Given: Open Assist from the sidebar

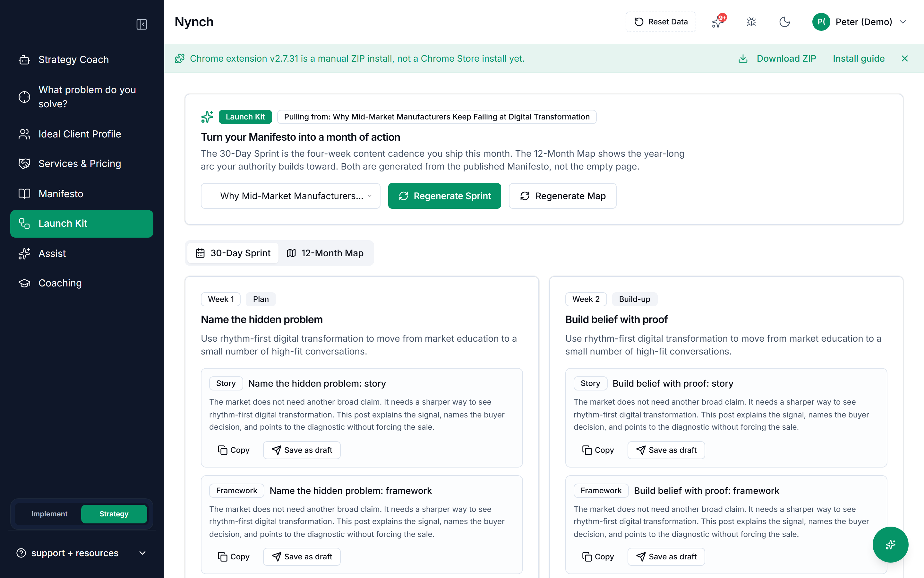Looking at the screenshot, I should 82,253.
